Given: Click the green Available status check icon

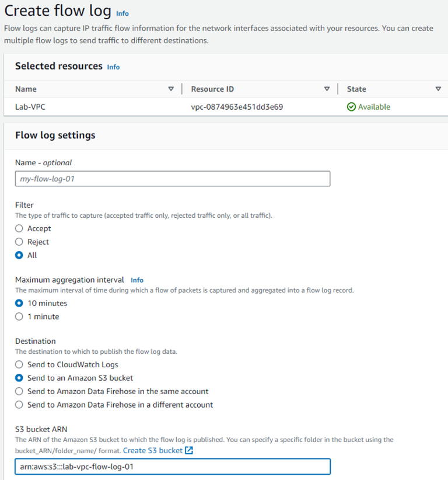Looking at the screenshot, I should (351, 107).
